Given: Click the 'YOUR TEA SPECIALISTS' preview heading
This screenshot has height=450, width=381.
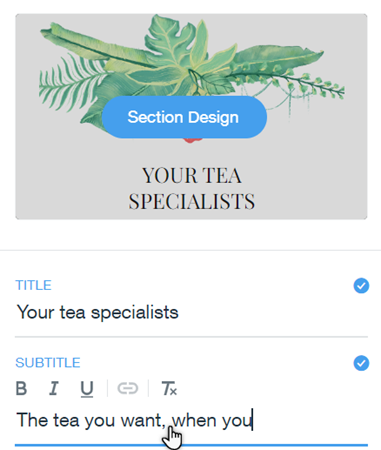Looking at the screenshot, I should (x=192, y=188).
